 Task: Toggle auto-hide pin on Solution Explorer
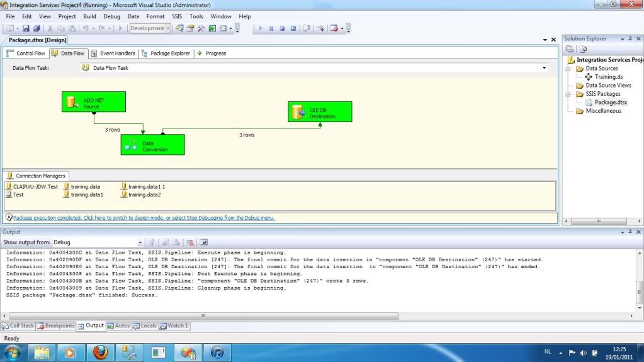tap(630, 38)
